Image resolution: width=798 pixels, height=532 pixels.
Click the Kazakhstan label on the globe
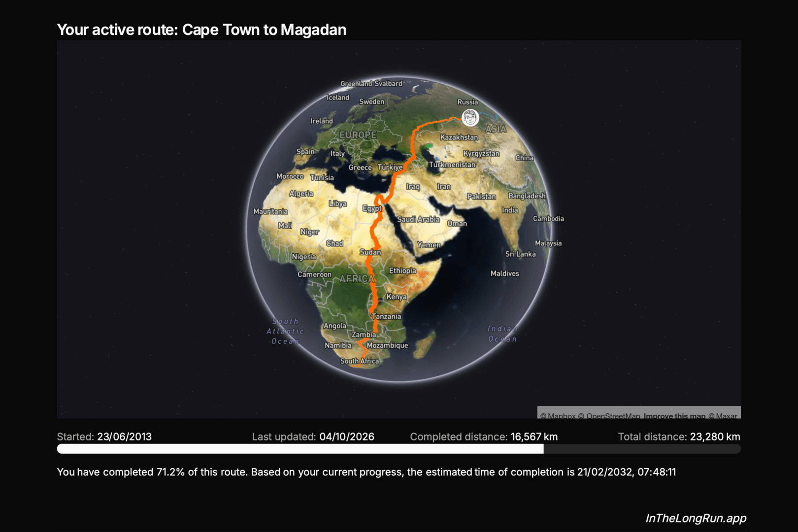459,137
